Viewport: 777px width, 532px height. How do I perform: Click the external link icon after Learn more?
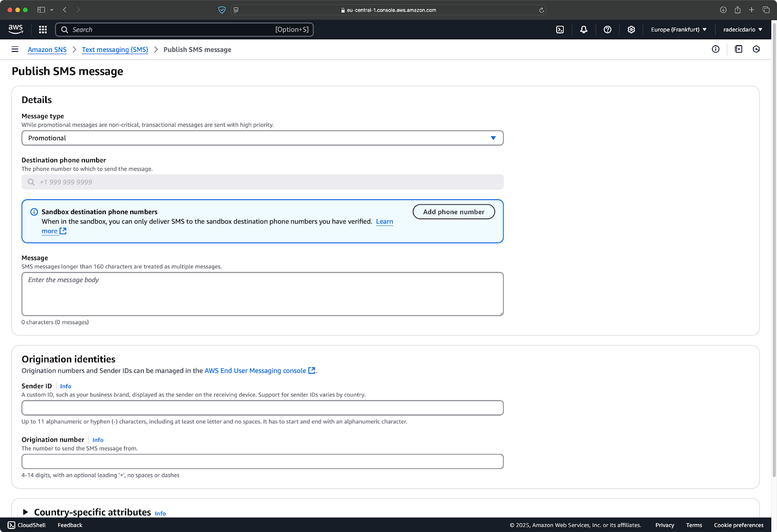(x=63, y=231)
